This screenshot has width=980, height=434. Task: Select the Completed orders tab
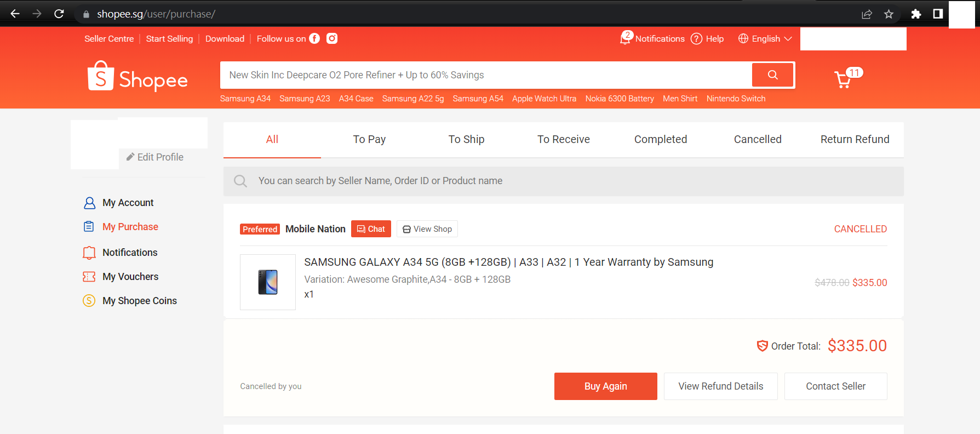tap(660, 139)
